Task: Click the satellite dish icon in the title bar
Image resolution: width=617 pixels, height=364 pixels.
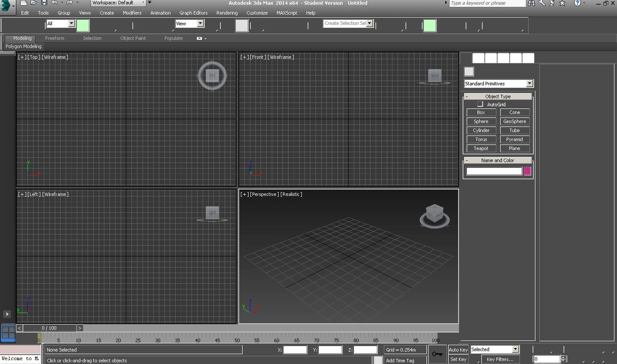Action: pos(552,3)
